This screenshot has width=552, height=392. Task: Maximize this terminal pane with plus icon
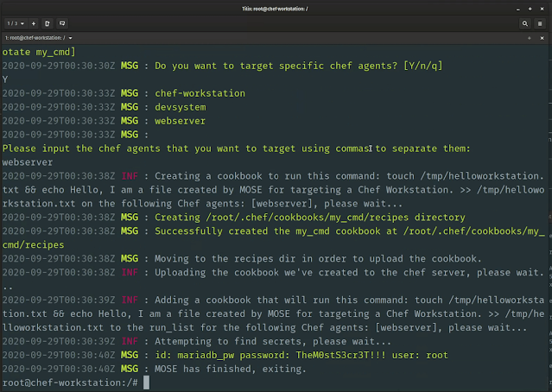(x=530, y=38)
